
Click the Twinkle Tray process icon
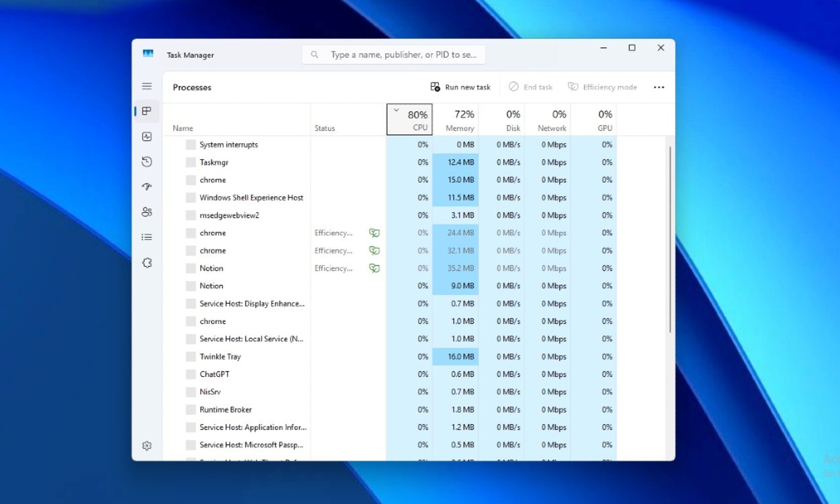point(191,357)
